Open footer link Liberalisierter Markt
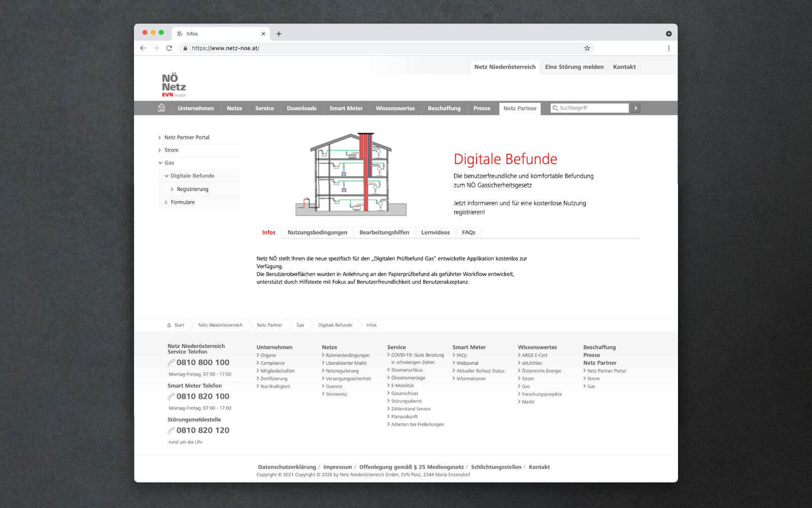Viewport: 812px width, 508px height. pos(346,363)
